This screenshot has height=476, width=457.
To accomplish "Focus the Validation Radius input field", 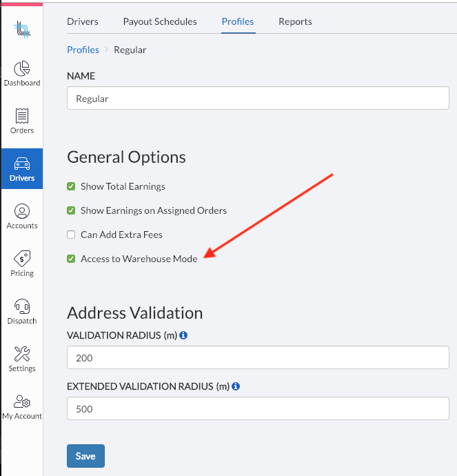I will tap(258, 357).
